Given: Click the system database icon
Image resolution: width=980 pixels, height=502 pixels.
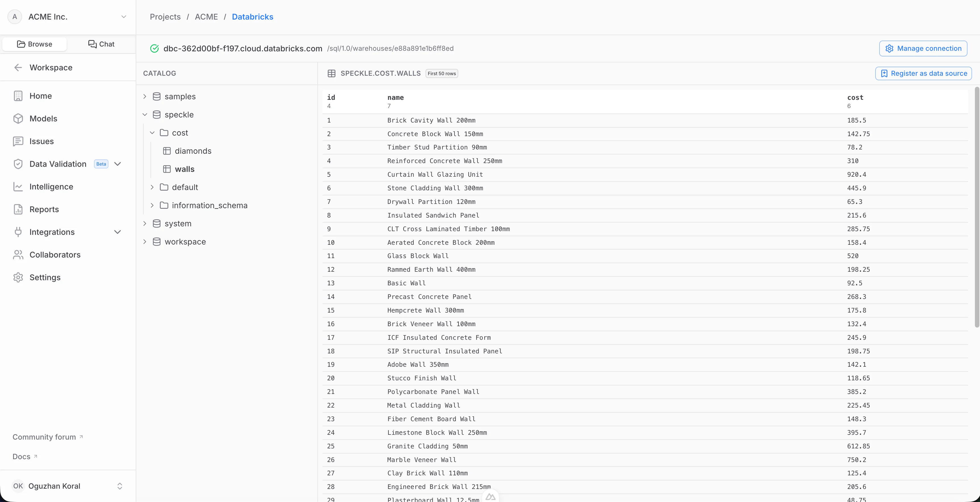Looking at the screenshot, I should point(156,223).
